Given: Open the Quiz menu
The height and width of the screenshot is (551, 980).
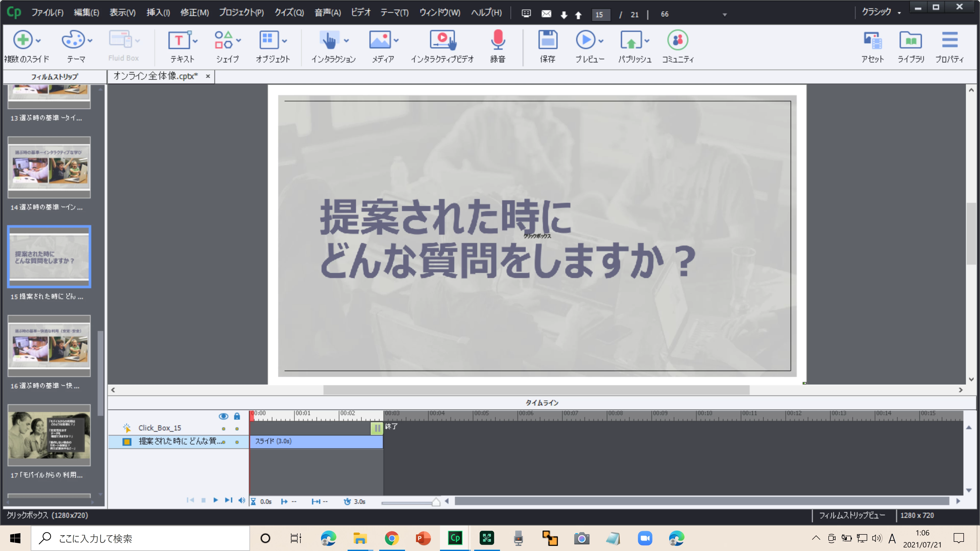Looking at the screenshot, I should tap(289, 12).
